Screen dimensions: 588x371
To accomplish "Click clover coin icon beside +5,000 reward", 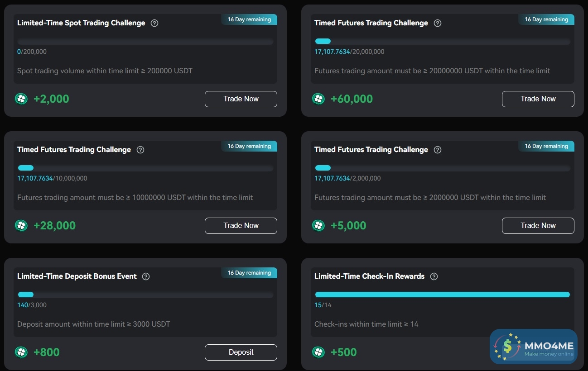I will [318, 225].
